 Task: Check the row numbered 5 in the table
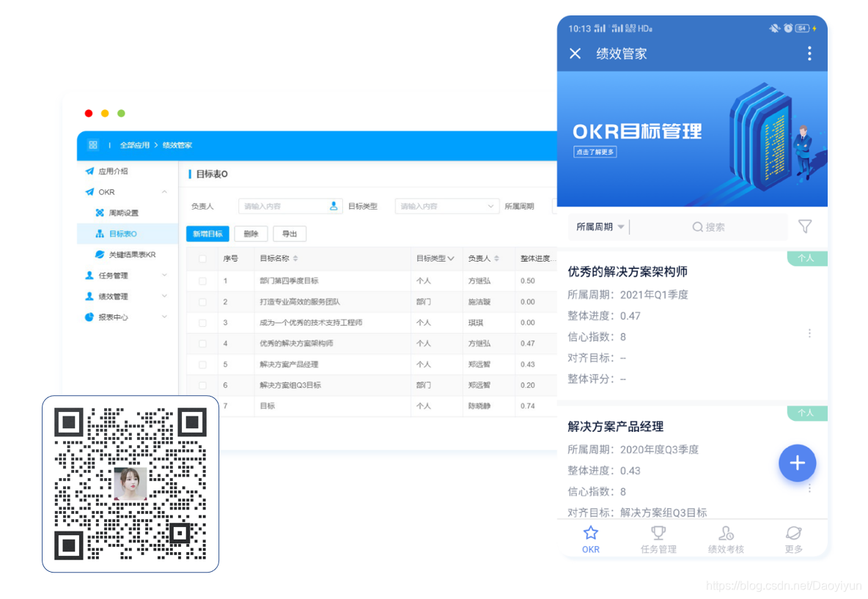coord(202,365)
